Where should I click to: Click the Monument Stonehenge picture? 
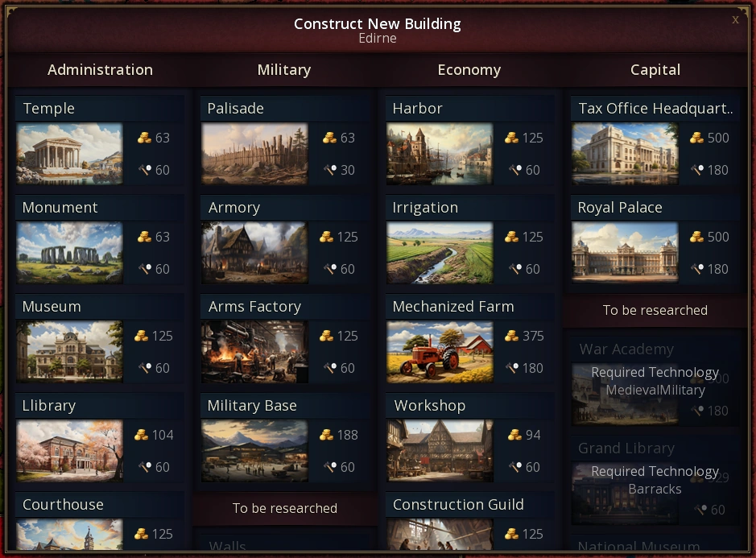click(x=69, y=253)
